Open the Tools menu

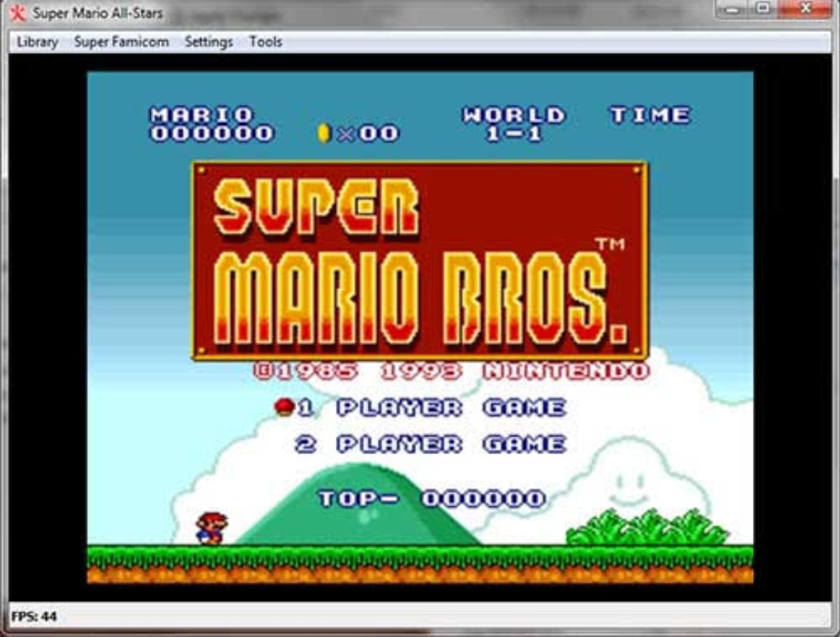click(265, 42)
